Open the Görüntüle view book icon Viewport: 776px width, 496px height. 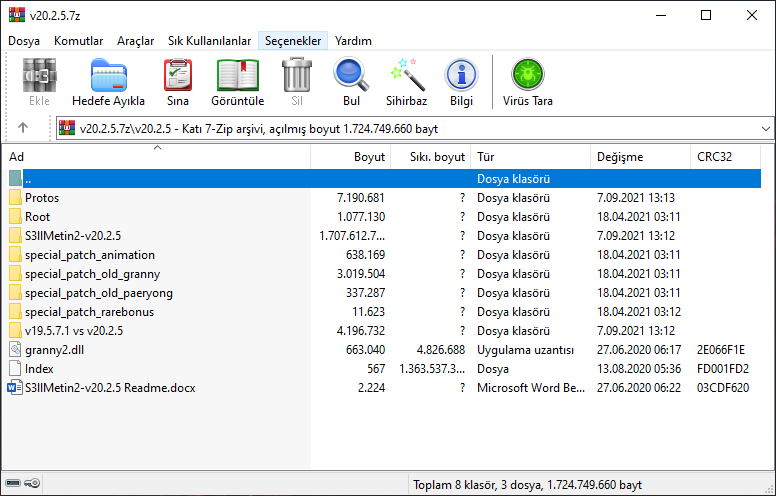[238, 75]
